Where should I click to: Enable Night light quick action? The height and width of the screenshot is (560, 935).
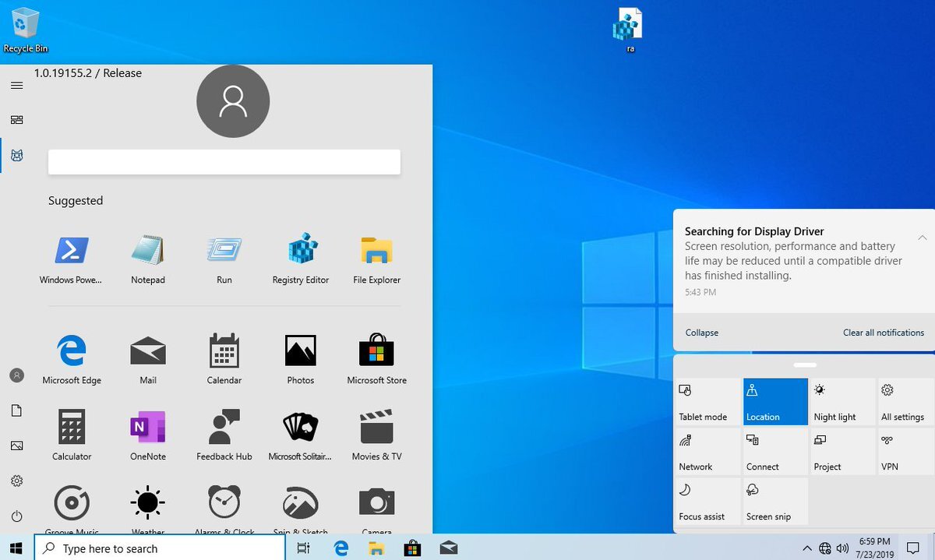842,402
